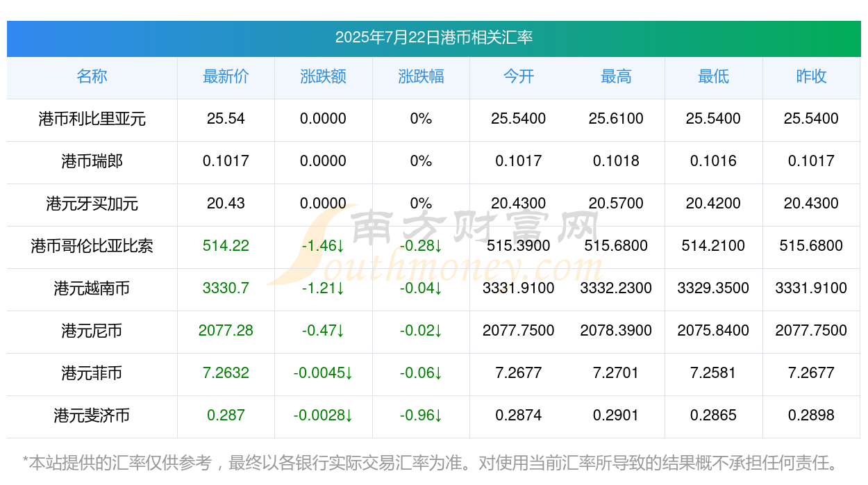Click latest price 3330.7

[x=226, y=288]
